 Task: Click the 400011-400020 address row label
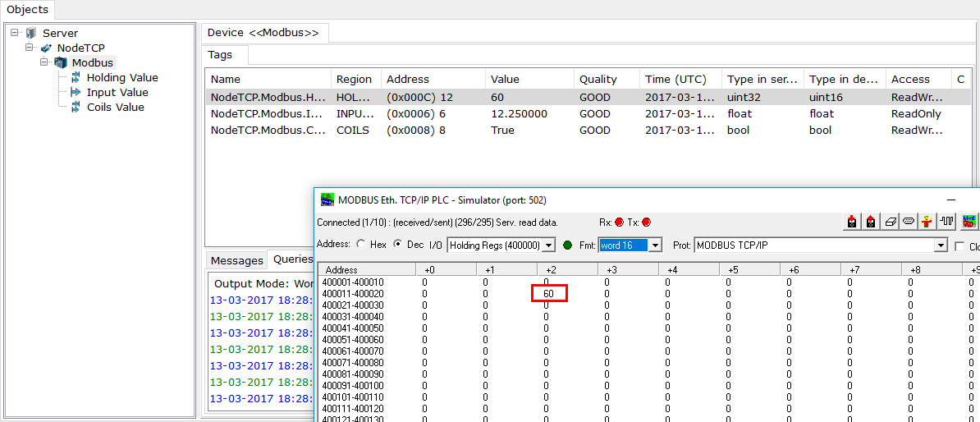(x=353, y=293)
